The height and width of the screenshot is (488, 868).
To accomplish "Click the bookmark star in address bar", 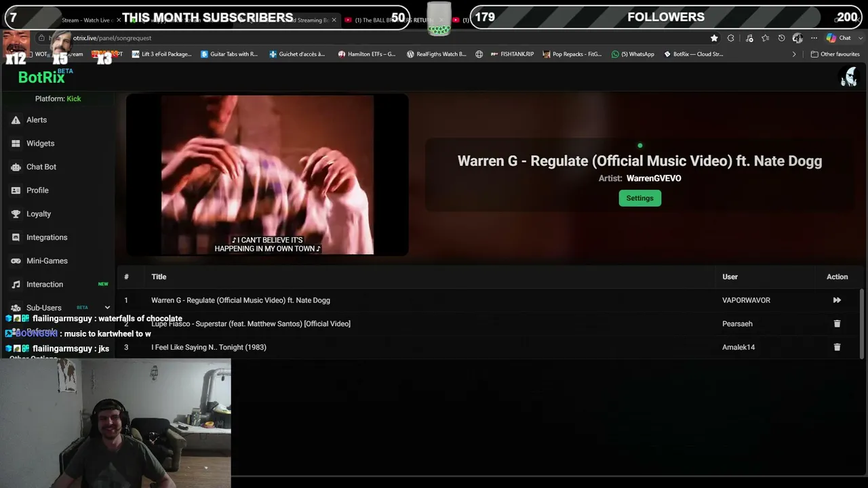I will (714, 38).
